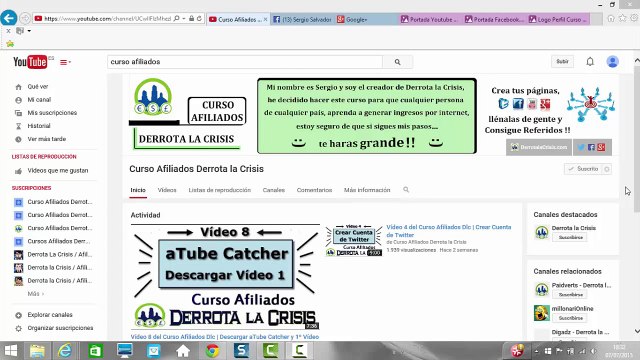Click the browser forward arrow button
The image size is (640, 360).
click(x=25, y=18)
